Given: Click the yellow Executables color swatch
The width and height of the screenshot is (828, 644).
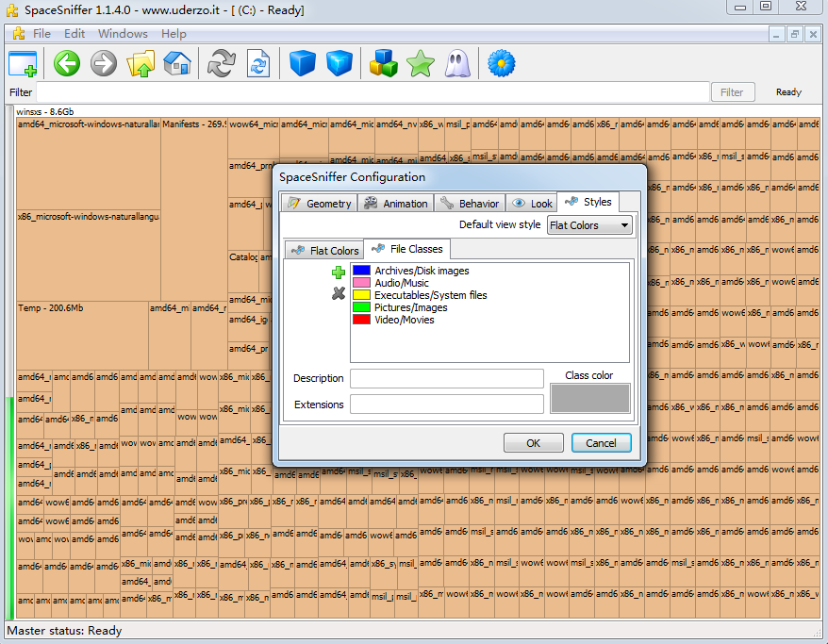Looking at the screenshot, I should click(x=362, y=295).
